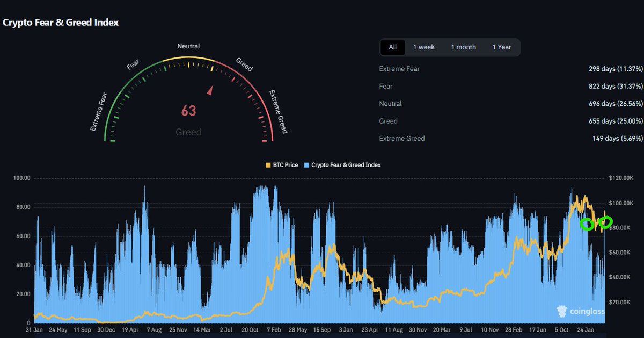644x338 pixels.
Task: Click the $40.00K right axis label
Action: pos(620,277)
